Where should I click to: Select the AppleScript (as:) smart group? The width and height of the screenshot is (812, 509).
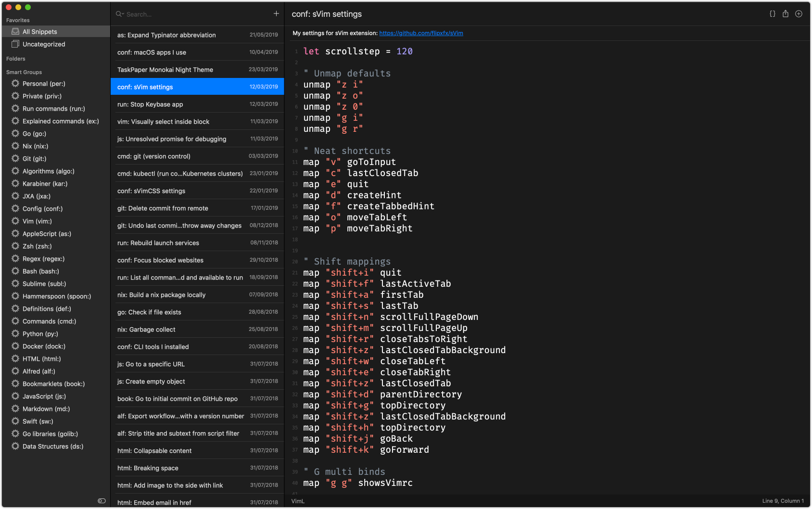[56, 234]
